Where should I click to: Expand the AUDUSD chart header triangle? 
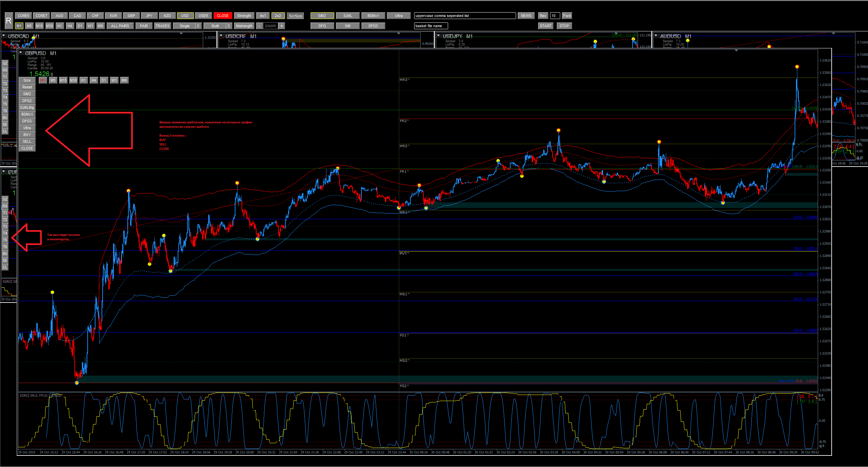(x=656, y=36)
